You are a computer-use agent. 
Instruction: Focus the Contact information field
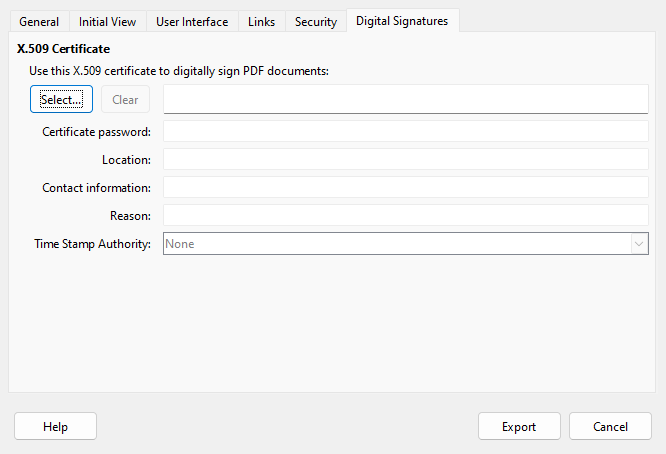406,187
